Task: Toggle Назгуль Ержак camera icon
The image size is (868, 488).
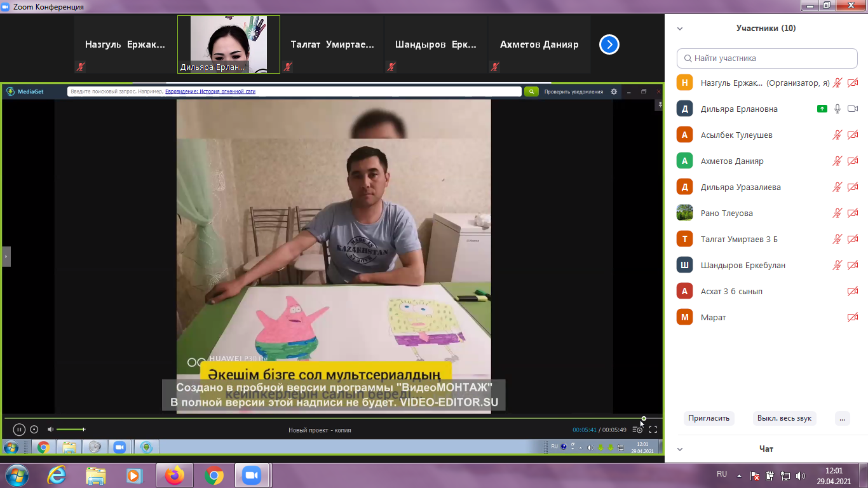Action: 853,83
